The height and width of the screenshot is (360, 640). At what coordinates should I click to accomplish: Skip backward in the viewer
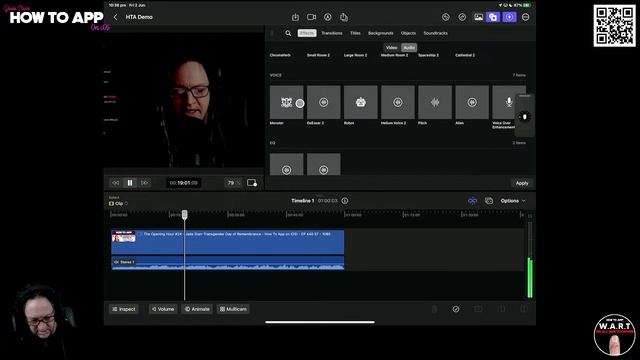point(116,183)
